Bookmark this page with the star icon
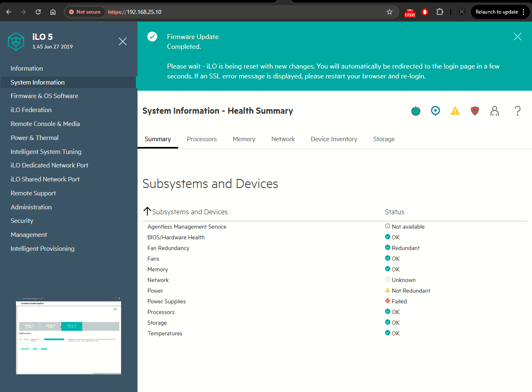Image resolution: width=532 pixels, height=392 pixels. [x=390, y=12]
